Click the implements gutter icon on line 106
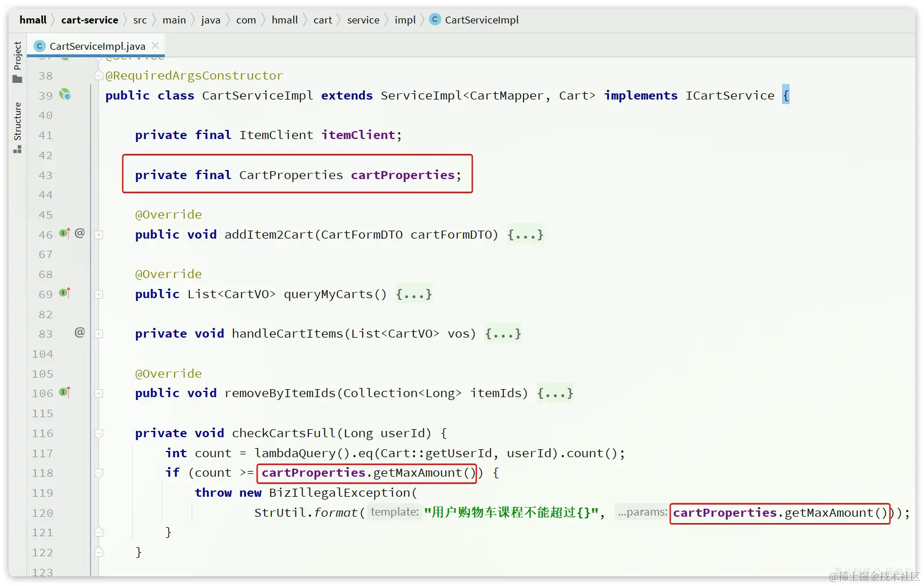 point(65,393)
